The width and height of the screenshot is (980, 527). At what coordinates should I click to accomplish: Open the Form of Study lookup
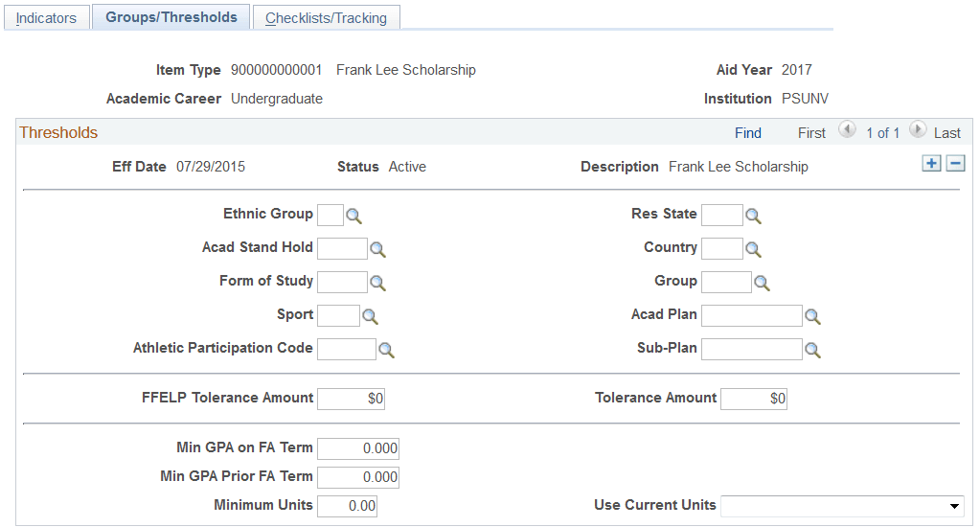(x=378, y=284)
